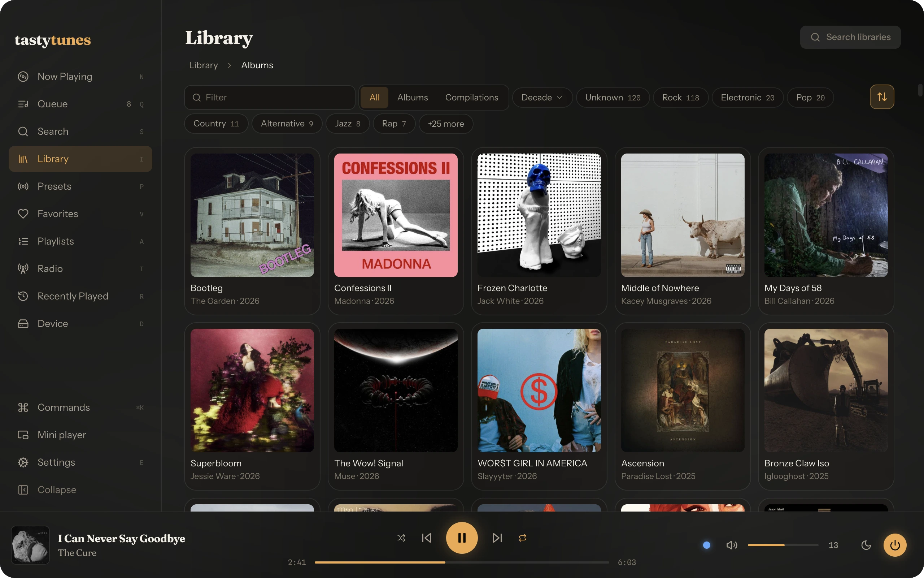Collapse the sidebar panel

80,490
